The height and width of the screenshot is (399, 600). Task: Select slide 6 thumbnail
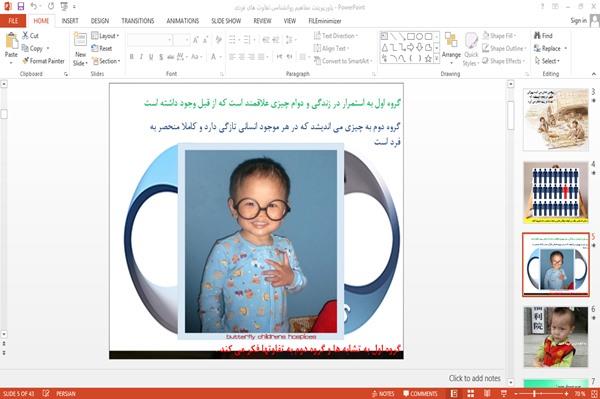click(556, 337)
